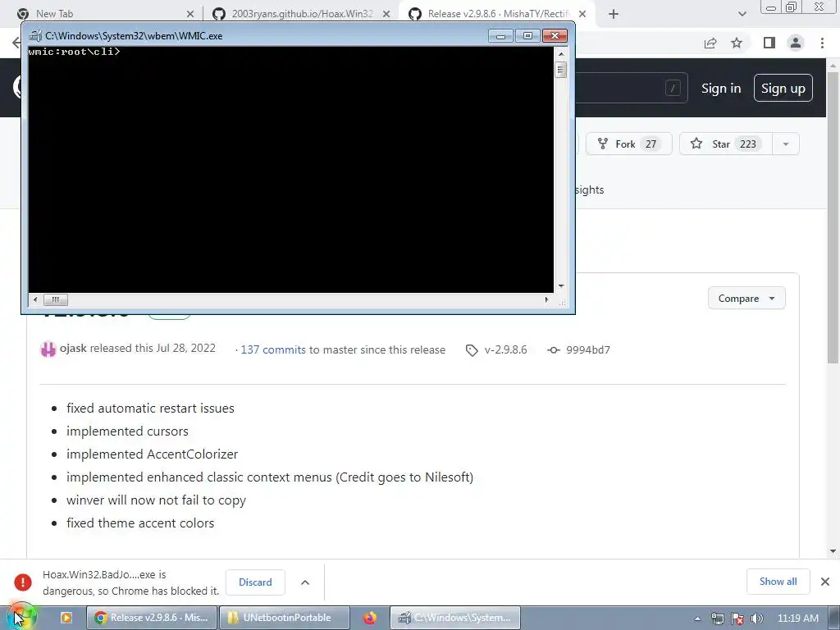
Task: Close the Chrome downloads bar
Action: click(x=825, y=582)
